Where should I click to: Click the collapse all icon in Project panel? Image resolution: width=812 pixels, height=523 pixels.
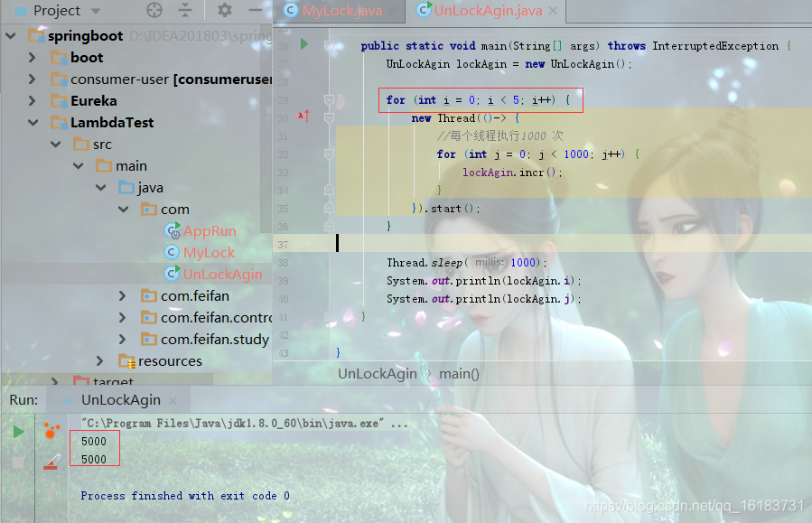[x=185, y=10]
